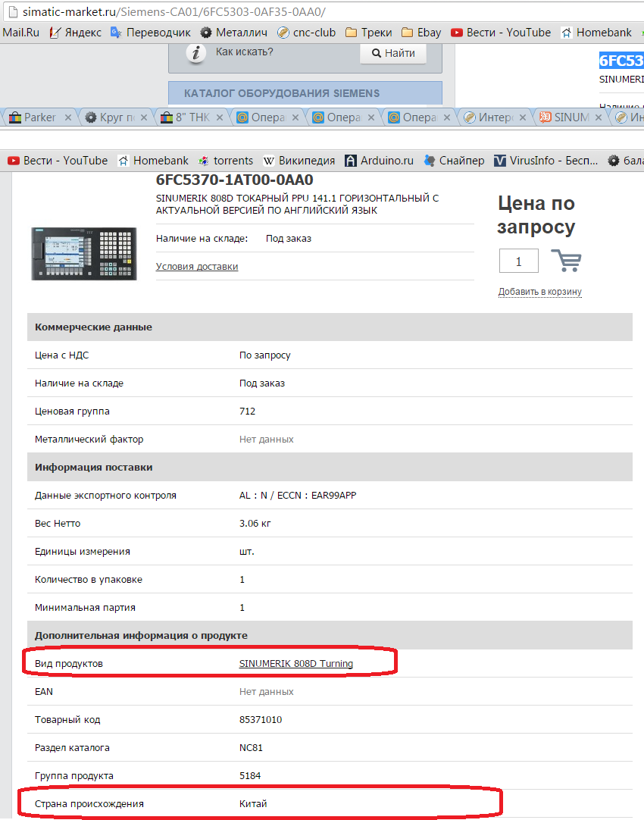
Task: Click the Цена по запросу price text
Action: (536, 214)
